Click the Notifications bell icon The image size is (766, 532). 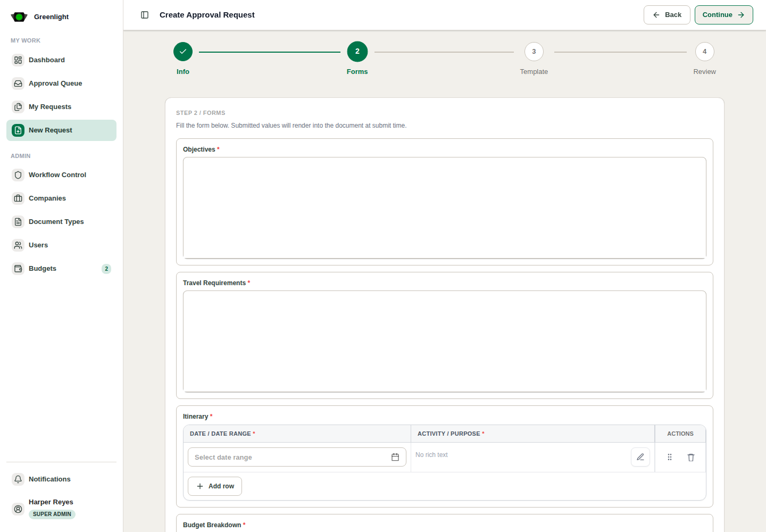click(18, 479)
